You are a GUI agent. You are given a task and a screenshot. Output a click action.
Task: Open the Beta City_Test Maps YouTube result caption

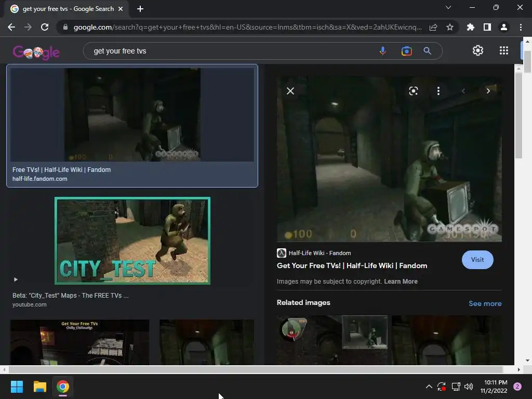(x=70, y=296)
